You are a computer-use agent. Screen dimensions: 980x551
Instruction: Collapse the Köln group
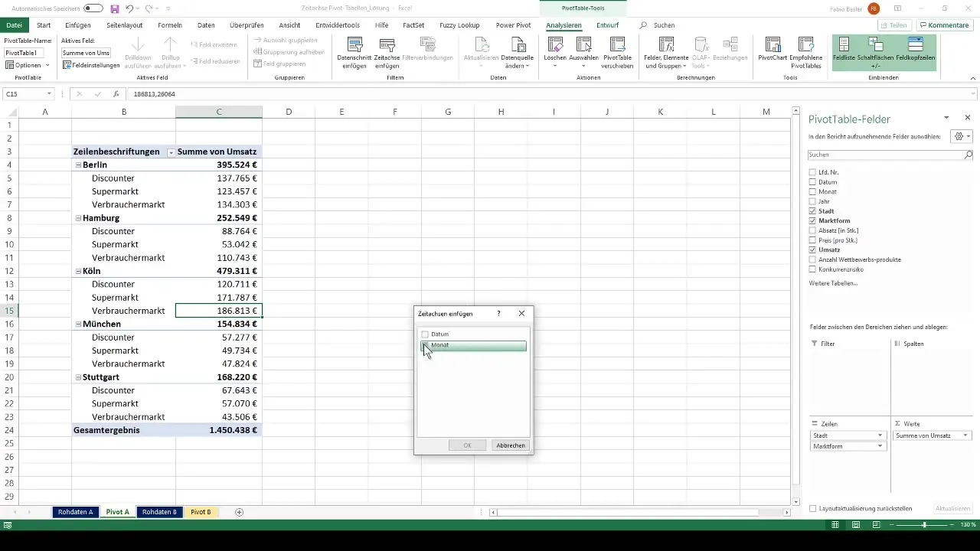coord(78,271)
